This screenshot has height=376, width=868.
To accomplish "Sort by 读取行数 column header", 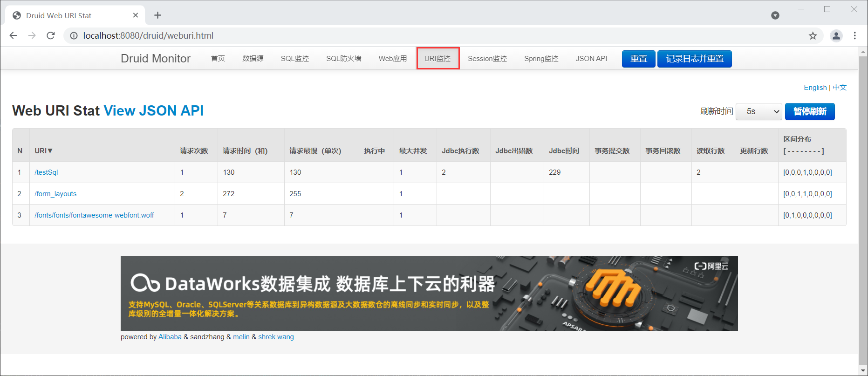I will [711, 151].
